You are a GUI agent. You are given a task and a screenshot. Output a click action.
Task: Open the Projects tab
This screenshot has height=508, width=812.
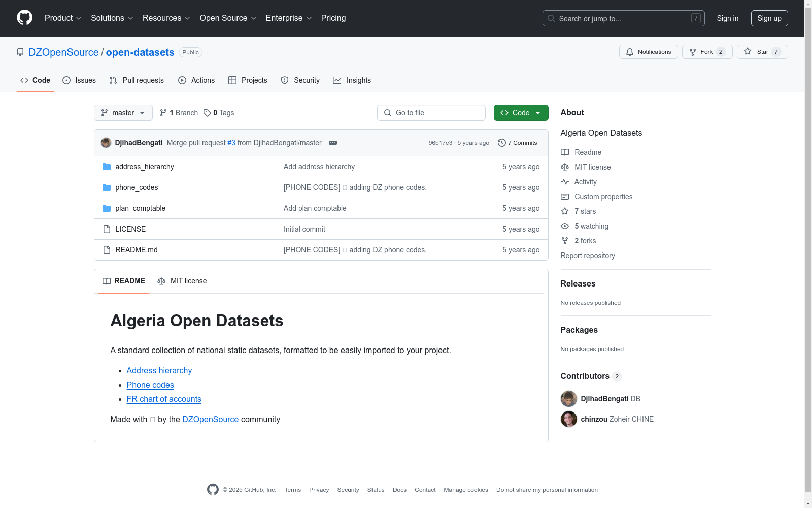click(248, 80)
